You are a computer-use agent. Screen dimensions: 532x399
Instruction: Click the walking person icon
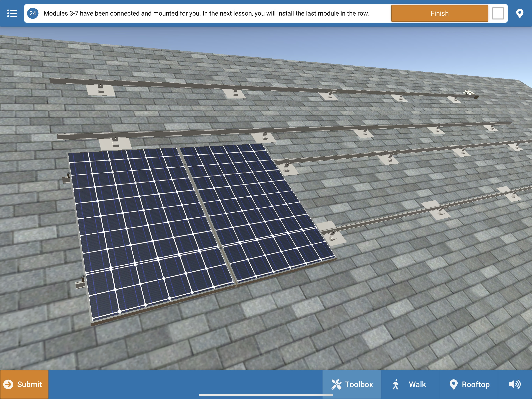pos(395,384)
